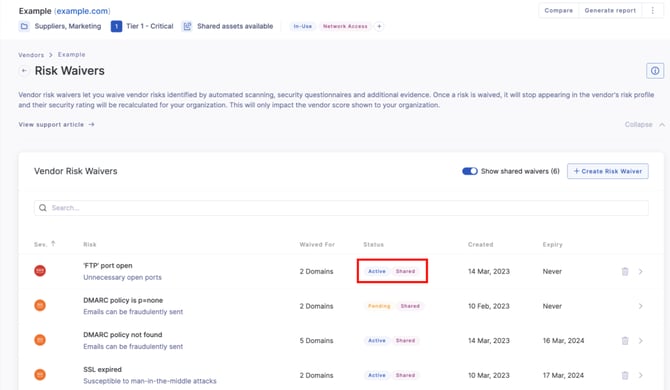
Task: Delete the SSL expired waiver
Action: (625, 375)
